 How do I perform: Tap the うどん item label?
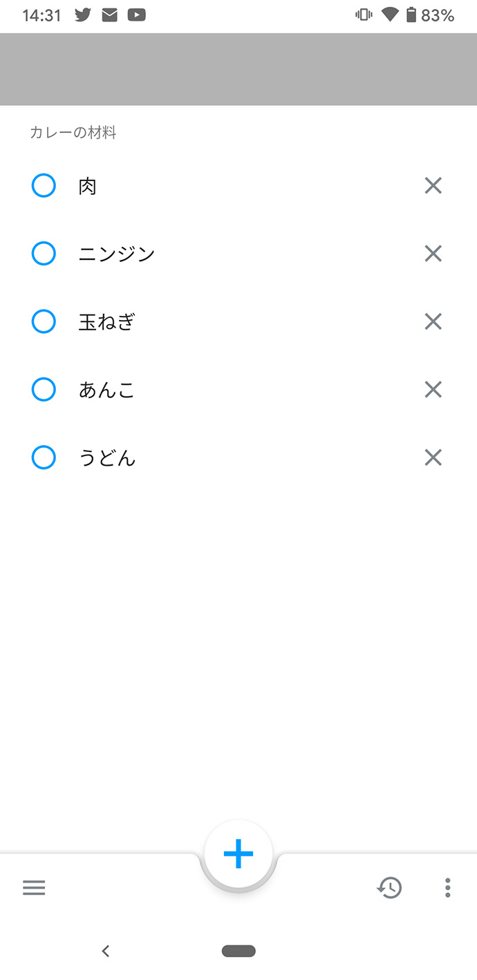(x=107, y=458)
